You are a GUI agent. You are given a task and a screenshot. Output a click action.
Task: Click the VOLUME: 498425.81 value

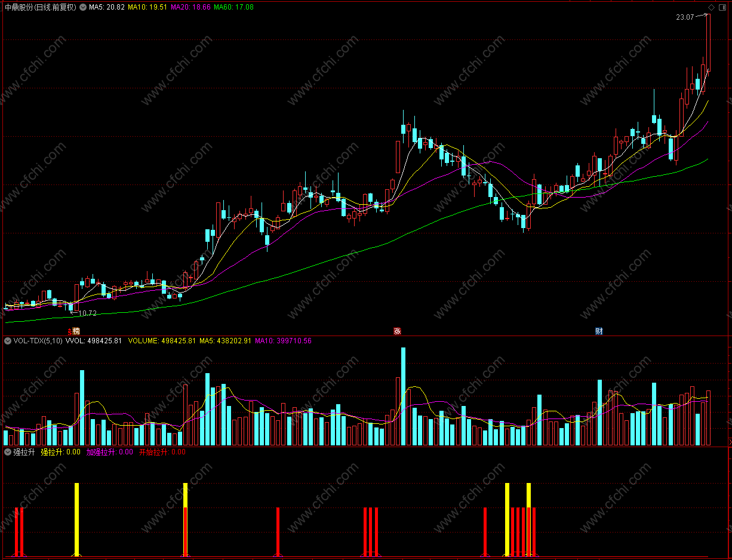coord(162,341)
